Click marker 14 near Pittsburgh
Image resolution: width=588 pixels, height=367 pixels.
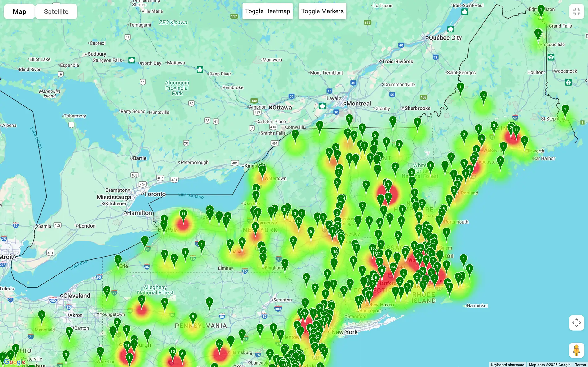point(127,347)
